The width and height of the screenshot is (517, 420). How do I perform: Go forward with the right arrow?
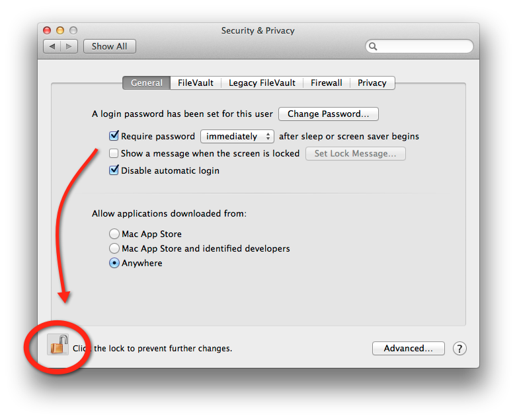(x=69, y=46)
